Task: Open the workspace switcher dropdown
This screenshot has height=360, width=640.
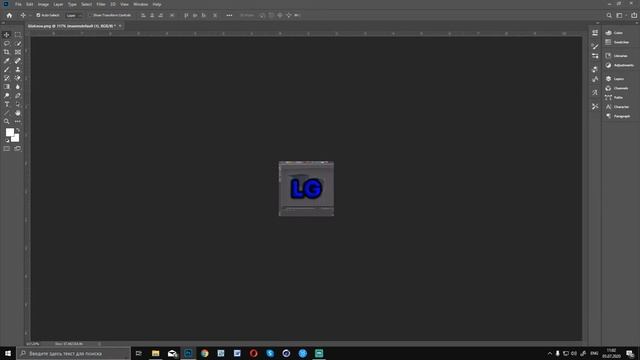Action: [x=620, y=15]
